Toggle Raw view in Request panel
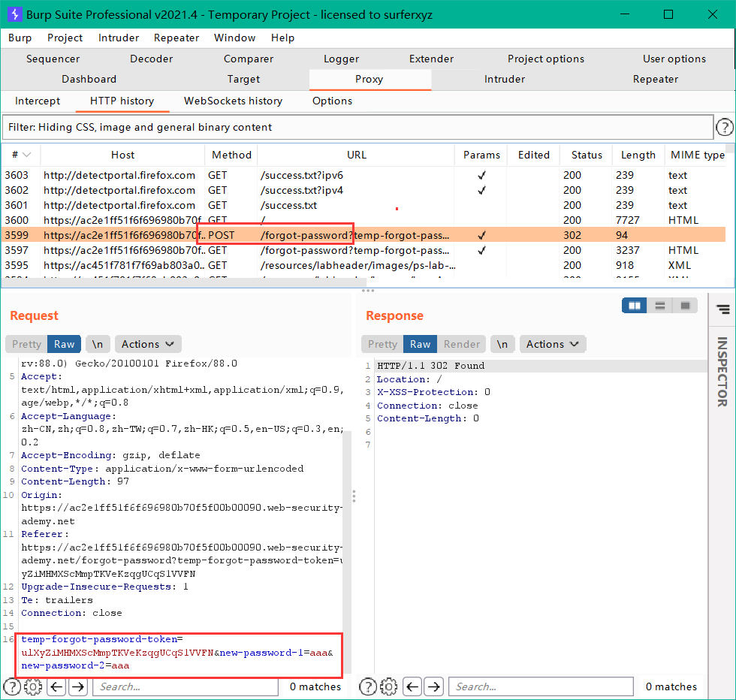Image resolution: width=736 pixels, height=700 pixels. tap(65, 344)
